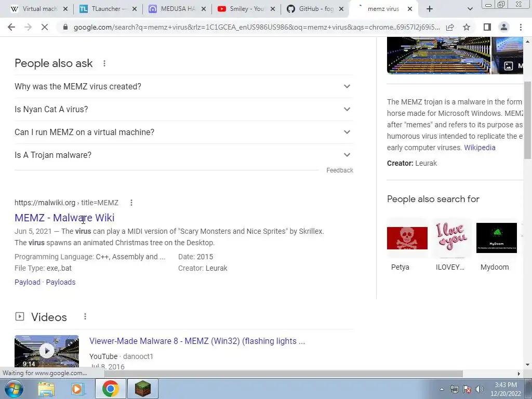This screenshot has height=399, width=532.
Task: Show hidden system tray icons
Action: [x=442, y=389]
